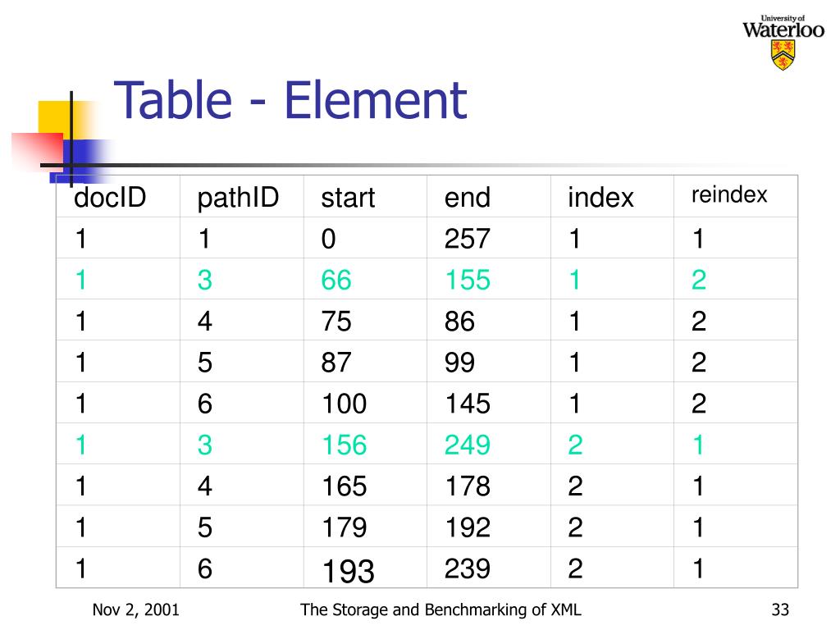Click the slide number '33'

(780, 609)
